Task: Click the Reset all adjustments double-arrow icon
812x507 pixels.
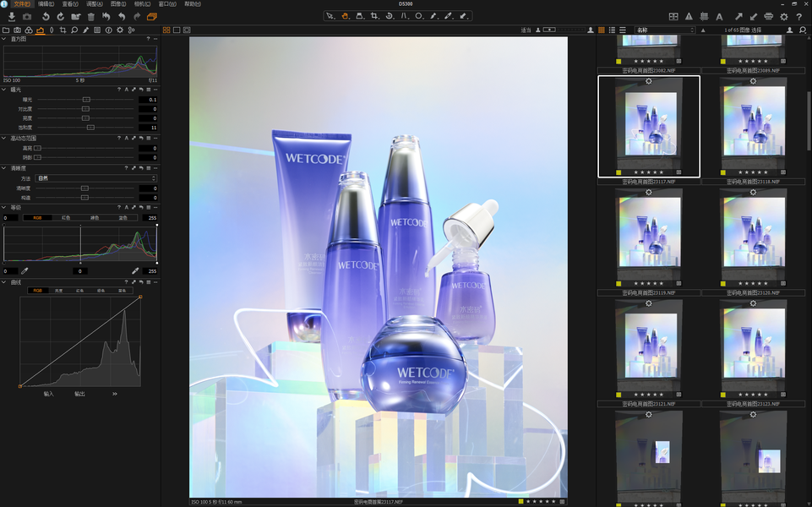Action: (x=106, y=17)
